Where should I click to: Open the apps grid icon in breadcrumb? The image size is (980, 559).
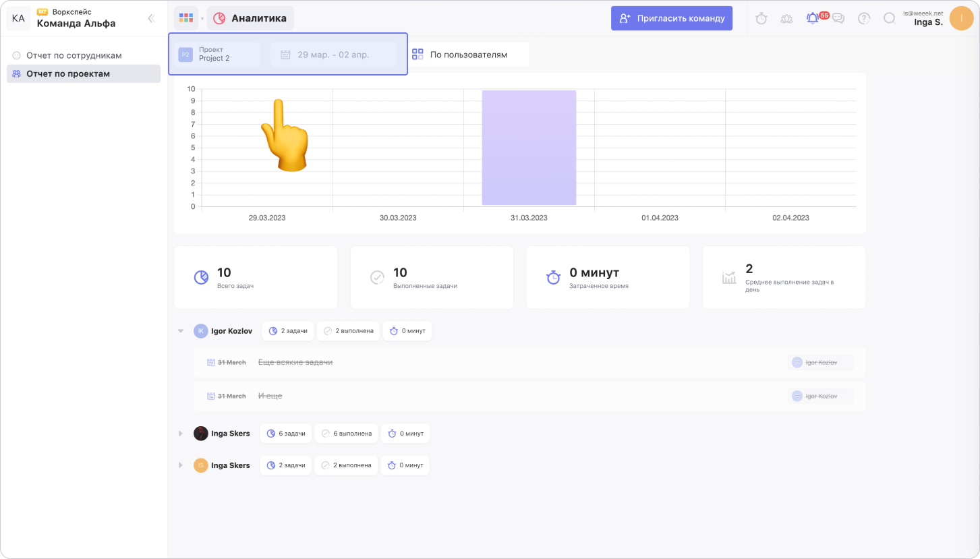[186, 18]
